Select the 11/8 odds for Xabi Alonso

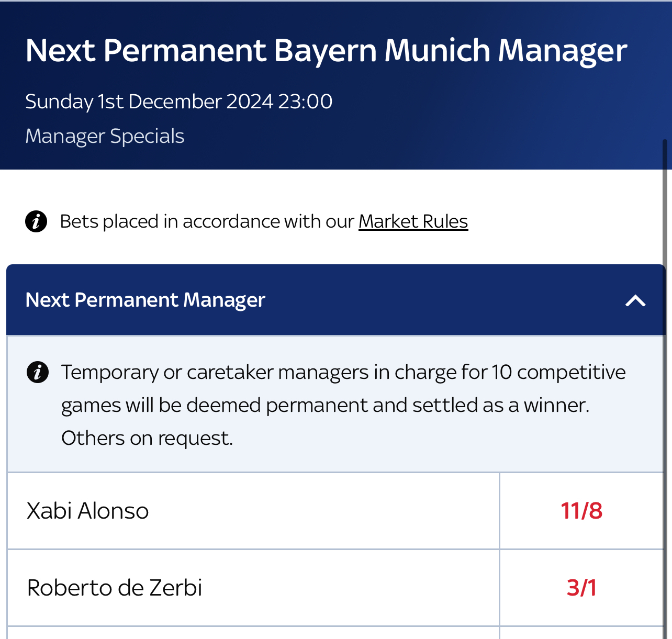(x=581, y=511)
